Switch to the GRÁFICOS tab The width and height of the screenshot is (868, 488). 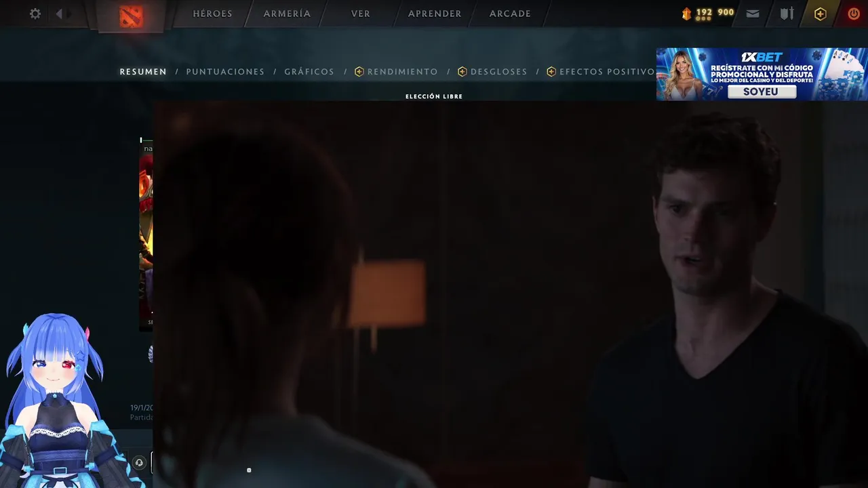click(x=309, y=72)
